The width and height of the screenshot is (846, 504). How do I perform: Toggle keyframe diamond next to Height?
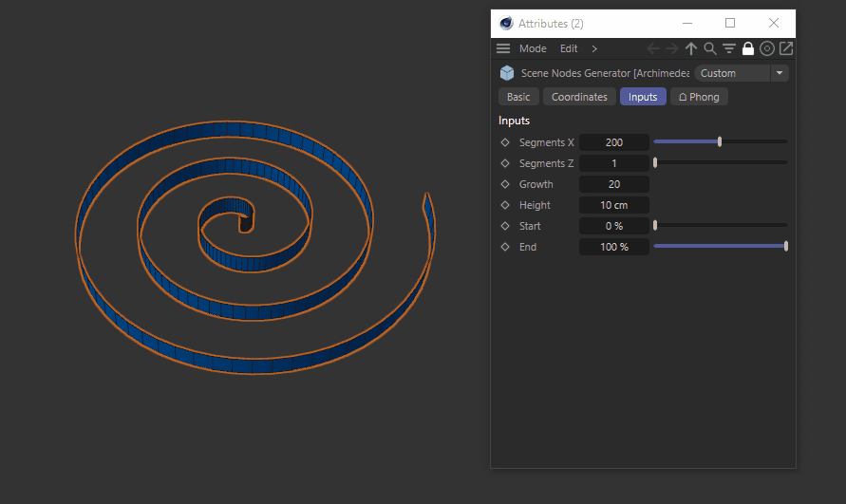(505, 205)
